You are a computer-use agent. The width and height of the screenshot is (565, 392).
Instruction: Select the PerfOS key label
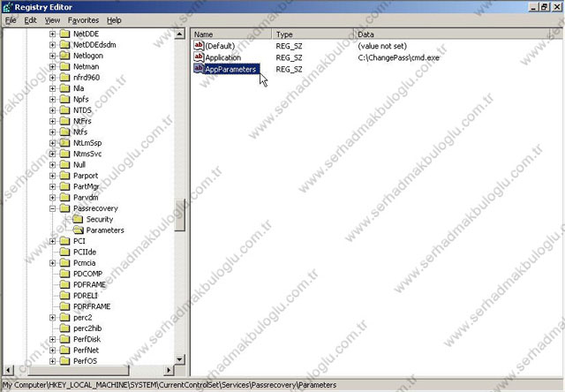[x=85, y=361]
